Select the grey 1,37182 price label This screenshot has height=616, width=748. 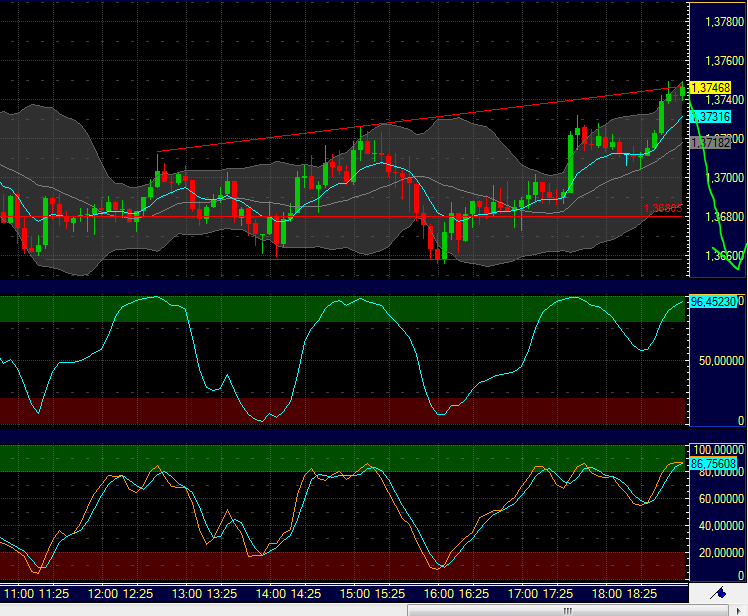point(709,143)
